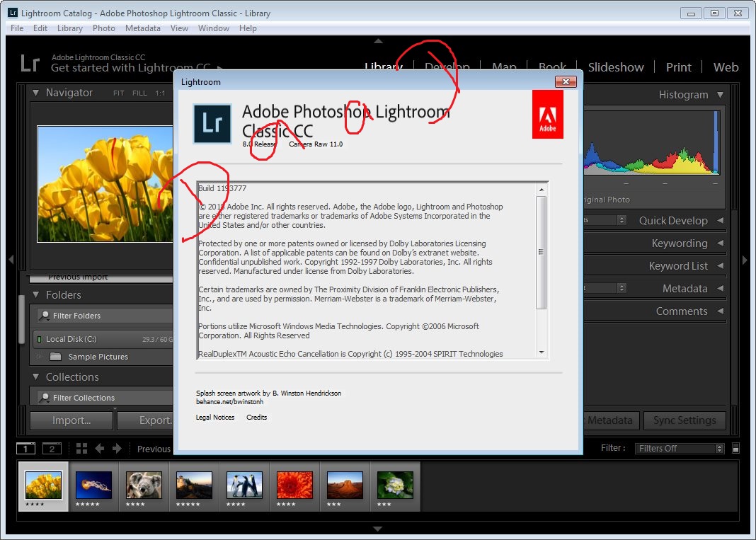Click the search icon in Filter Folders
This screenshot has width=756, height=540.
(x=44, y=316)
